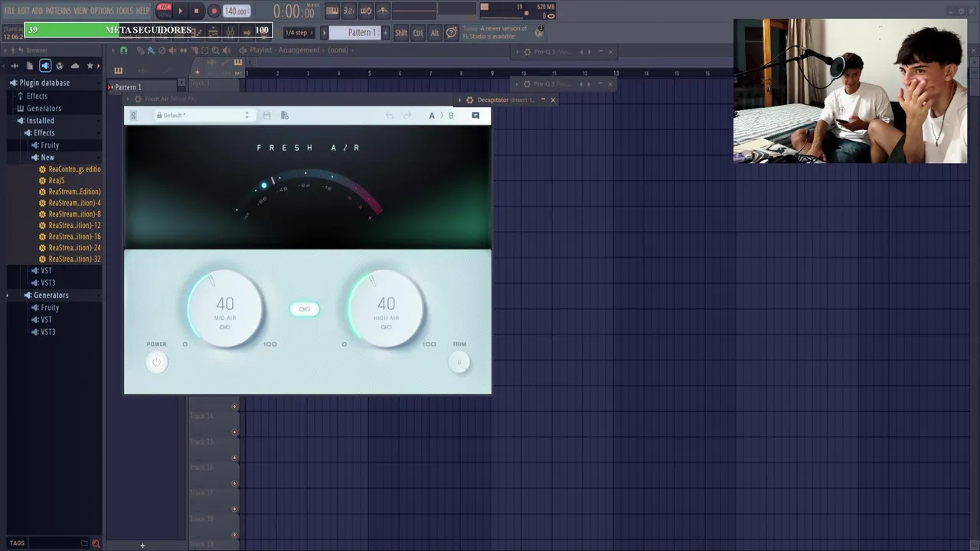Screen dimensions: 980x551
Task: Toggle the Fresh Air POWER button
Action: point(156,362)
